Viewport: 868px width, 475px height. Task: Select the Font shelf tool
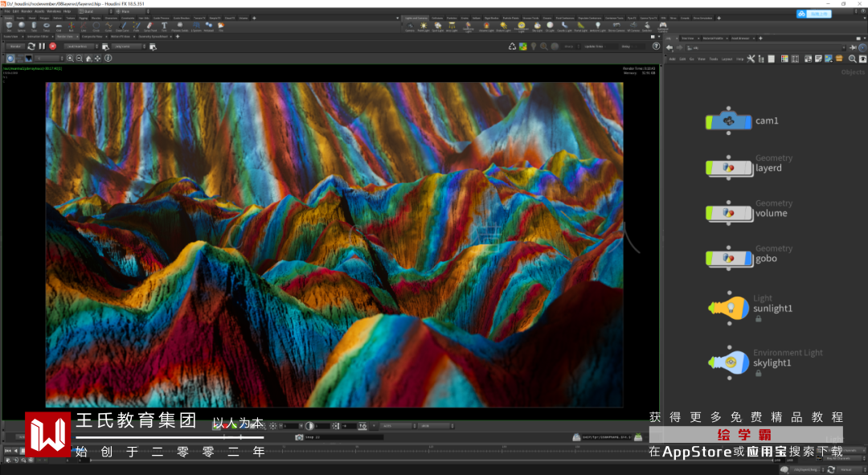point(164,27)
